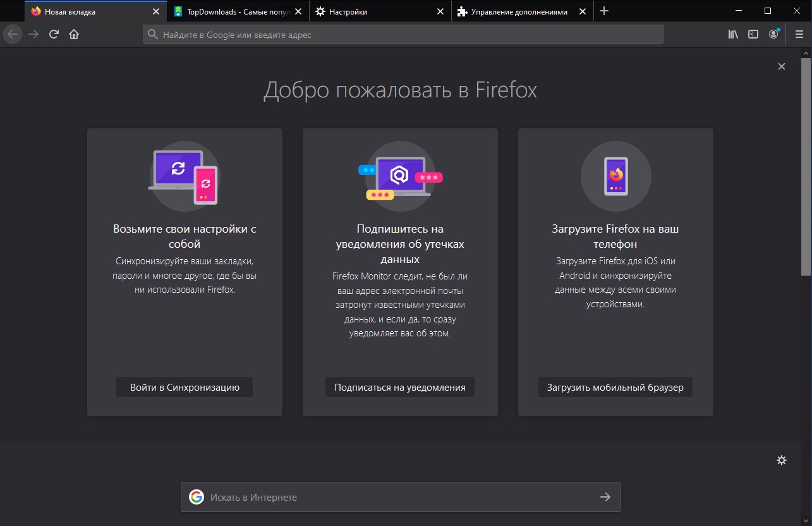Click Войти в Синхронизацию button
Viewport: 812px width, 526px height.
click(x=185, y=388)
